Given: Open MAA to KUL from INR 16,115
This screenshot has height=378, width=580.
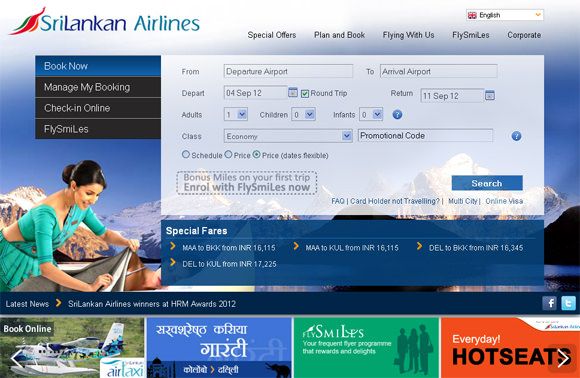Looking at the screenshot, I should tap(352, 248).
